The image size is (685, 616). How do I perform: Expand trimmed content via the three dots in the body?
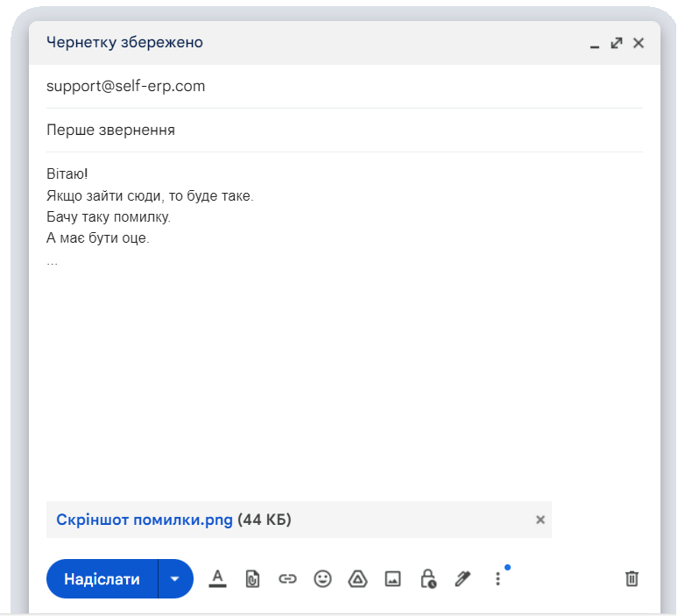point(53,261)
